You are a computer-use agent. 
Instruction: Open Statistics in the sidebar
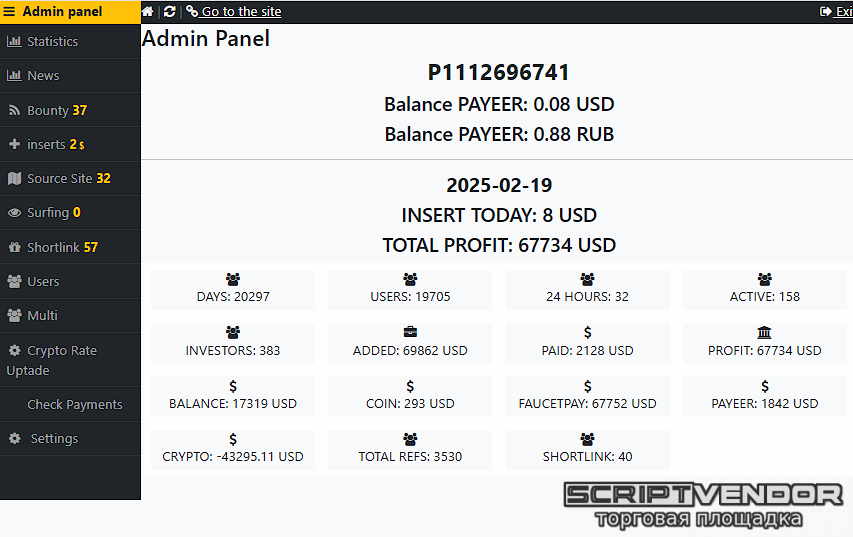(52, 42)
